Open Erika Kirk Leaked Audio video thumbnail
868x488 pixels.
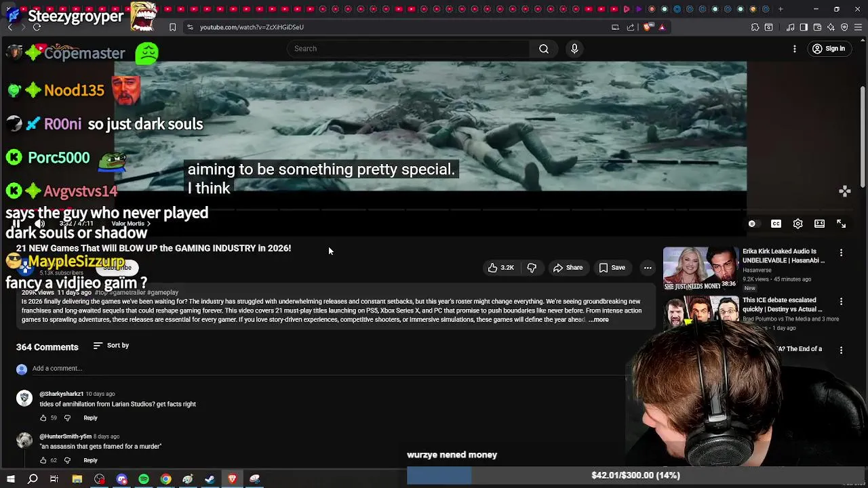700,268
